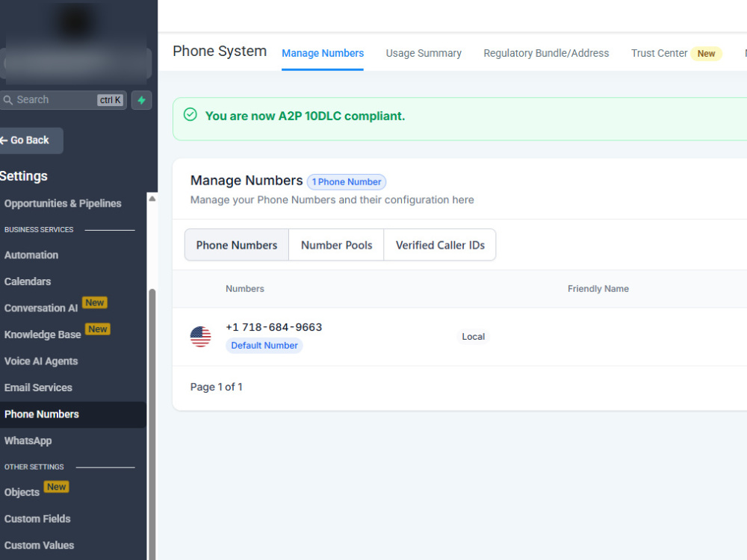Click the Numbers column header
The width and height of the screenshot is (747, 560).
[245, 289]
